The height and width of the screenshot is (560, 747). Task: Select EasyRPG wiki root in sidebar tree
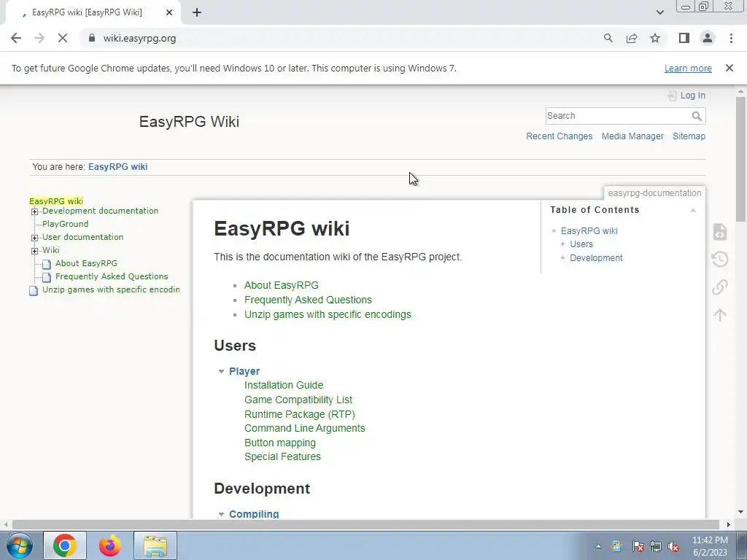tap(56, 201)
